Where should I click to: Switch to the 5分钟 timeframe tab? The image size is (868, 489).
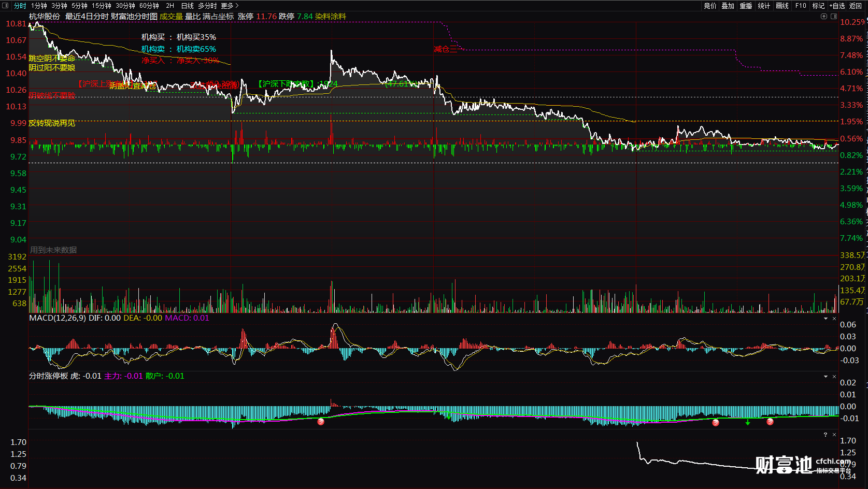pos(79,6)
